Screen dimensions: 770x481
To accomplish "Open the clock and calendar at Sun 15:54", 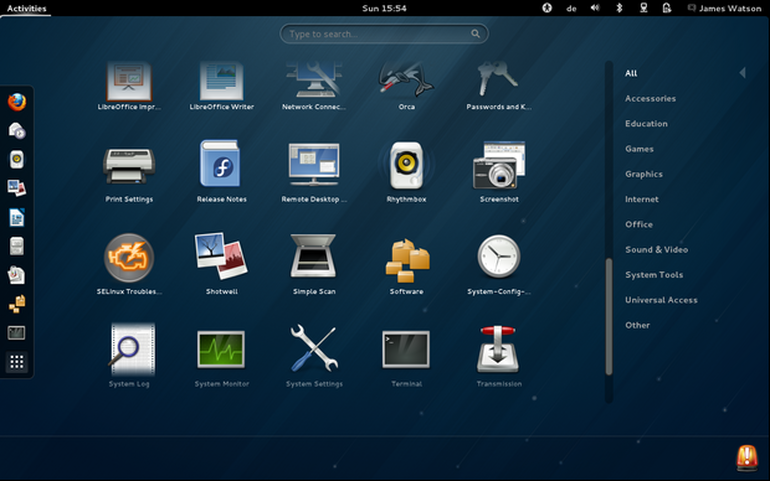I will point(384,8).
